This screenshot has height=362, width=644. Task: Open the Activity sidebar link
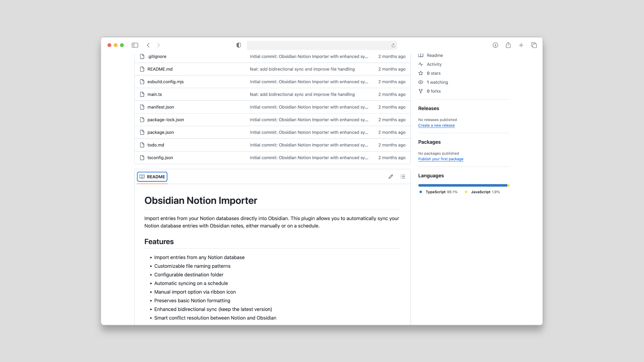click(x=434, y=64)
